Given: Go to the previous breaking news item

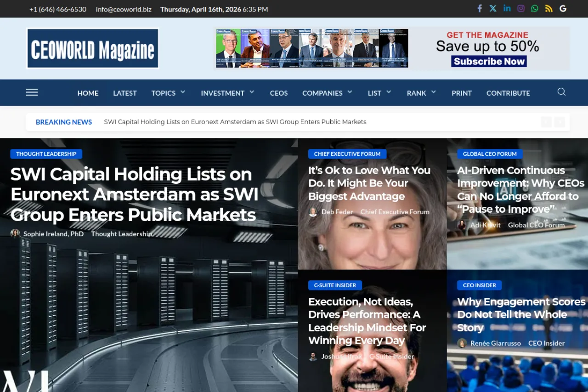Looking at the screenshot, I should [546, 122].
